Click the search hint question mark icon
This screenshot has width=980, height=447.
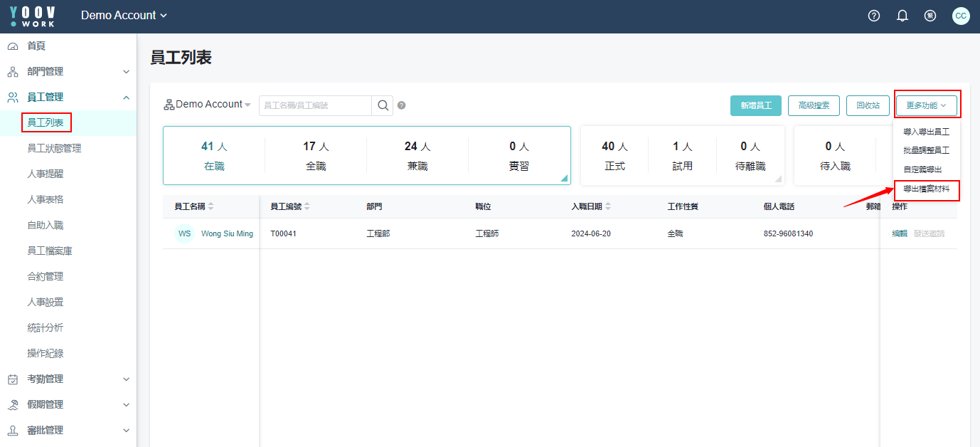pos(402,105)
